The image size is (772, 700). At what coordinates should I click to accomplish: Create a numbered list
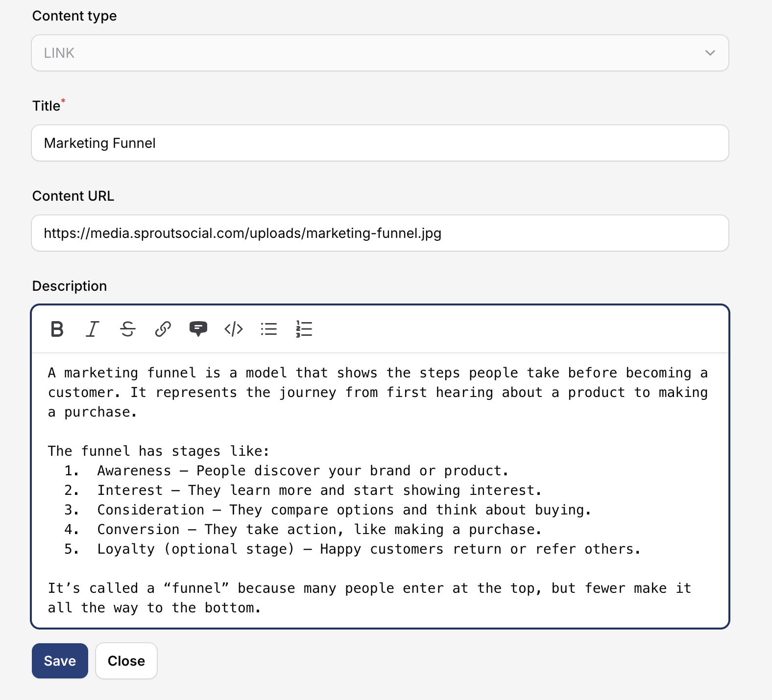coord(304,329)
